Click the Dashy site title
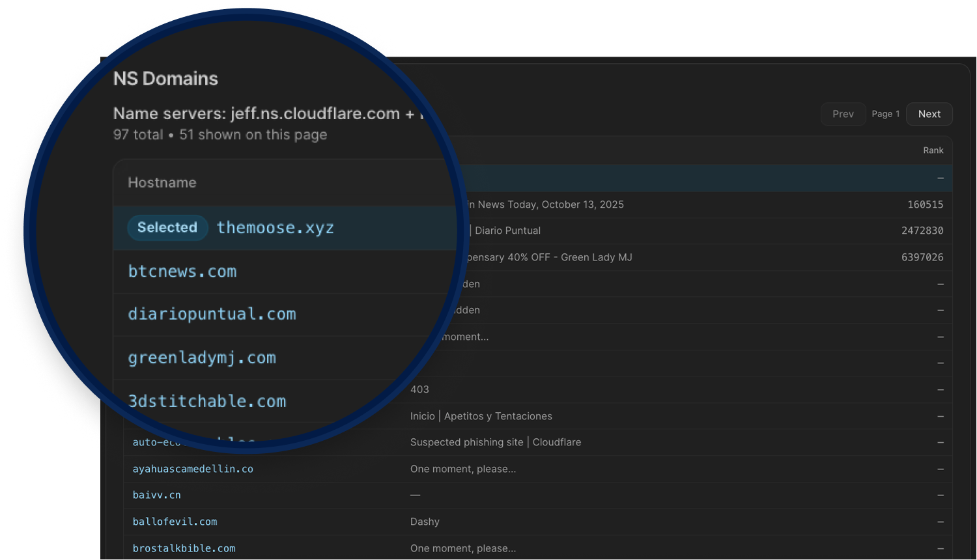The width and height of the screenshot is (977, 560). [425, 522]
